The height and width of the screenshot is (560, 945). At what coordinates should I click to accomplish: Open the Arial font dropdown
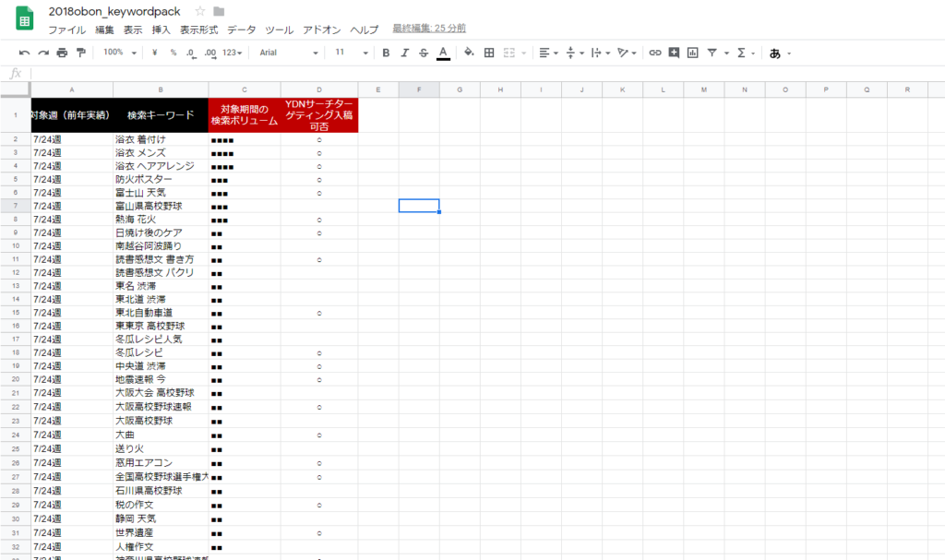coord(288,54)
